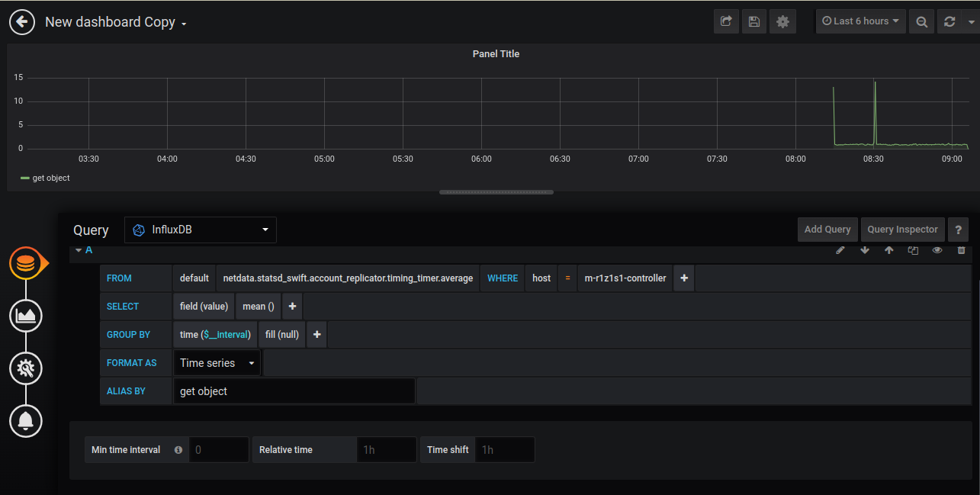Screen dimensions: 980x495
Task: Click the panel resize handle bar below graph
Action: coord(496,192)
